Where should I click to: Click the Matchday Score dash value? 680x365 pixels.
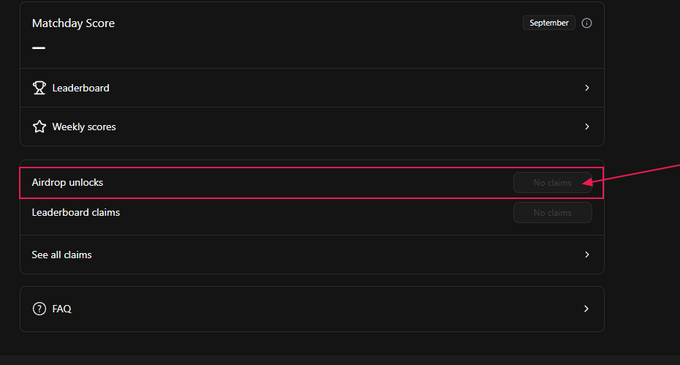(39, 48)
